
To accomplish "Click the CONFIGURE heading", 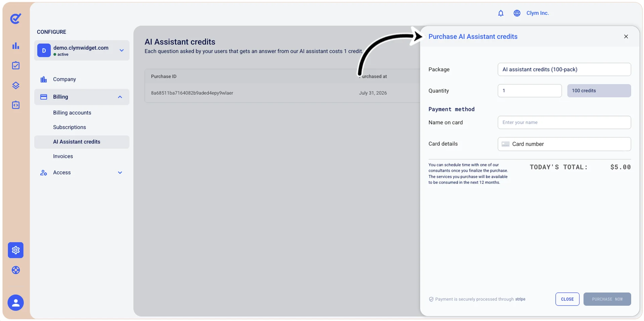I will pyautogui.click(x=51, y=32).
